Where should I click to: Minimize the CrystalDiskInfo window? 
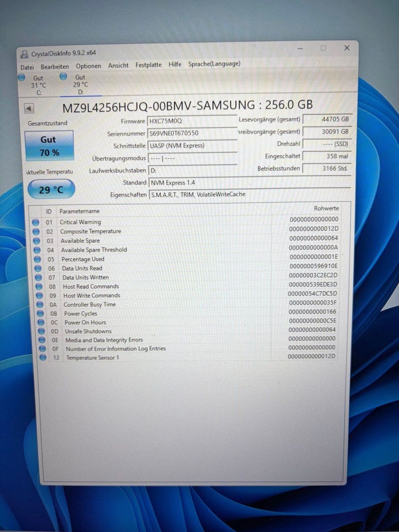pos(300,49)
